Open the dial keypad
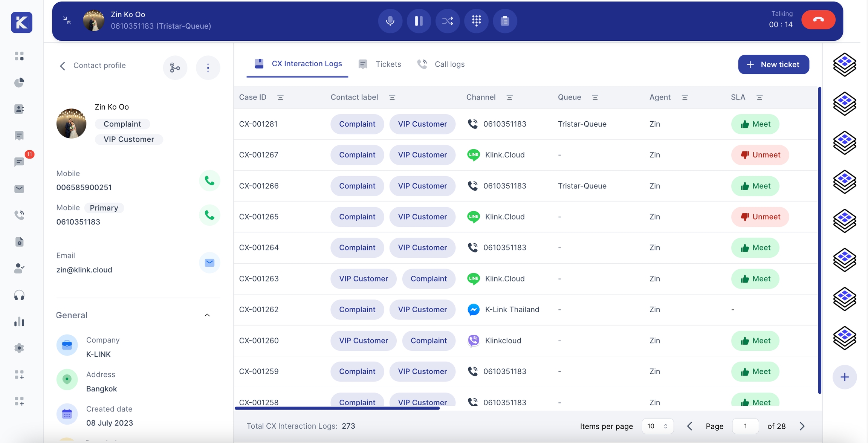This screenshot has height=443, width=868. (x=476, y=21)
